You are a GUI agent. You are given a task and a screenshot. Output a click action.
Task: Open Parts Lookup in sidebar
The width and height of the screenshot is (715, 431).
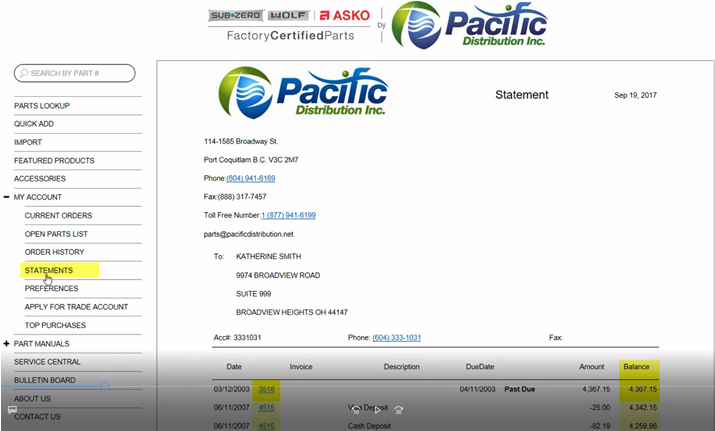click(42, 106)
